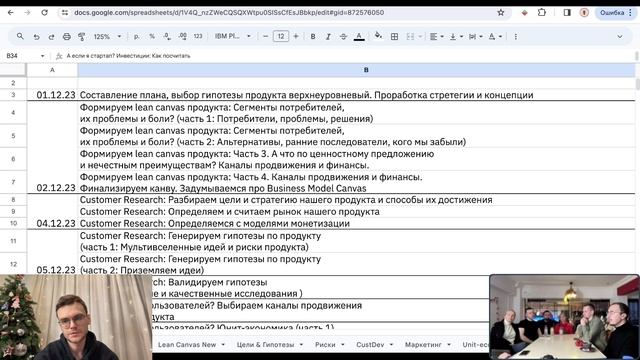Click the font size field showing 12
Viewport: 640px width, 360px height.
[x=281, y=36]
